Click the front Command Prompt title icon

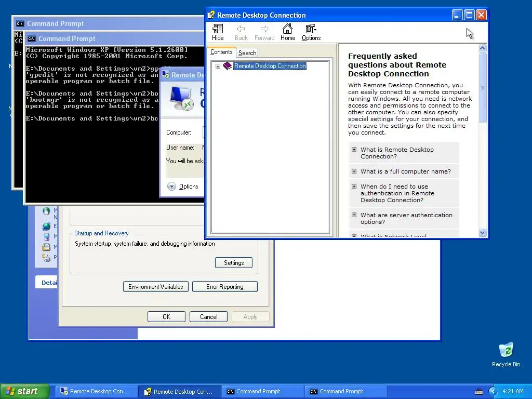point(32,38)
